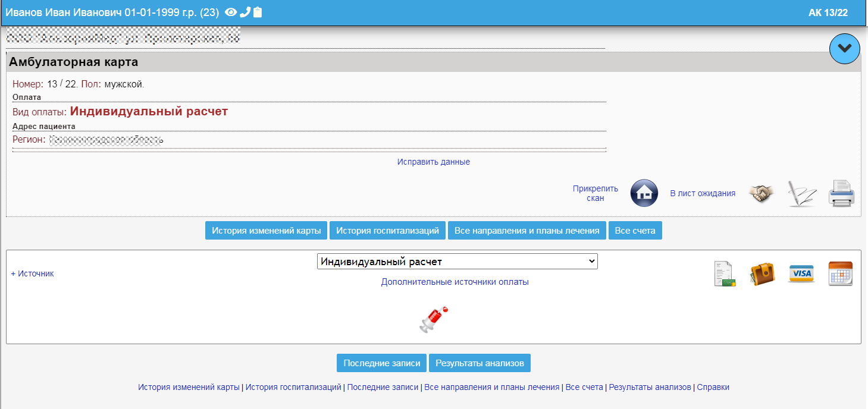The width and height of the screenshot is (868, 409).
Task: Collapse the card with round chevron button
Action: [x=844, y=49]
